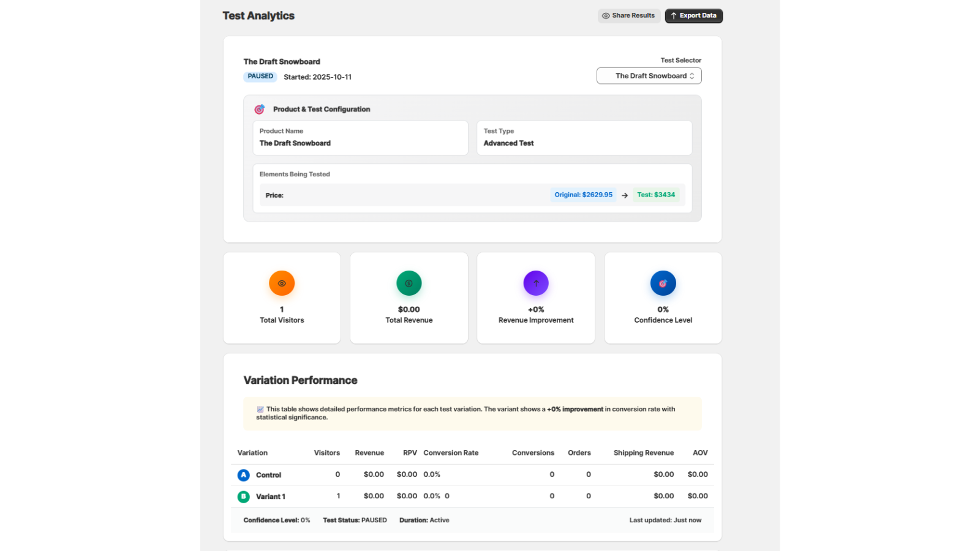Click the blue A badge for the Control variation
This screenshot has width=980, height=551.
coord(243,474)
